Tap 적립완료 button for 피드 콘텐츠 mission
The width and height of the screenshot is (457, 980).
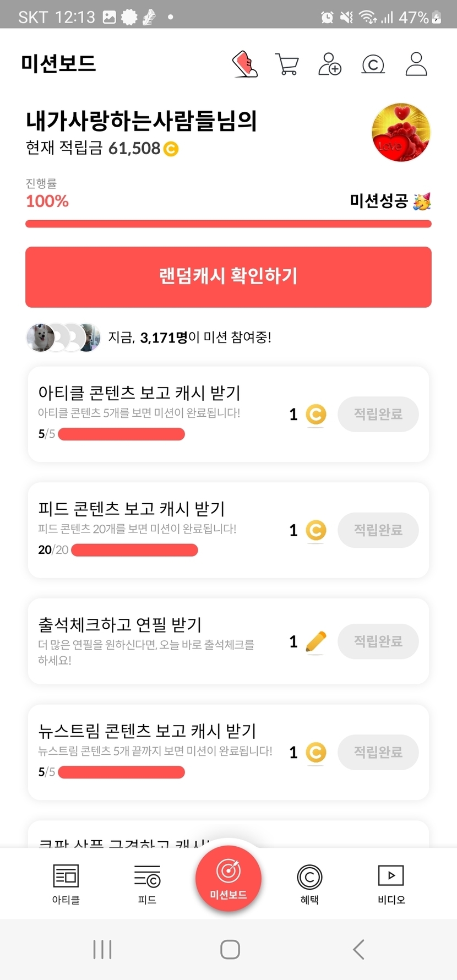click(378, 530)
